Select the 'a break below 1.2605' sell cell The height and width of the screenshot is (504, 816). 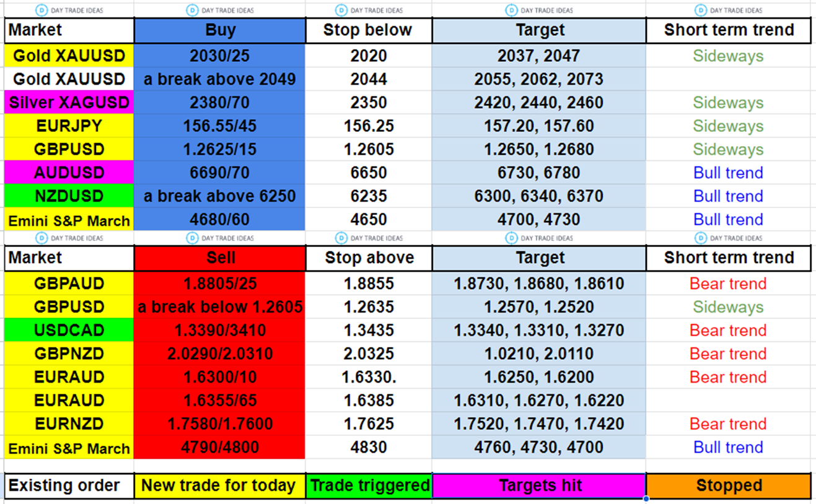click(219, 307)
